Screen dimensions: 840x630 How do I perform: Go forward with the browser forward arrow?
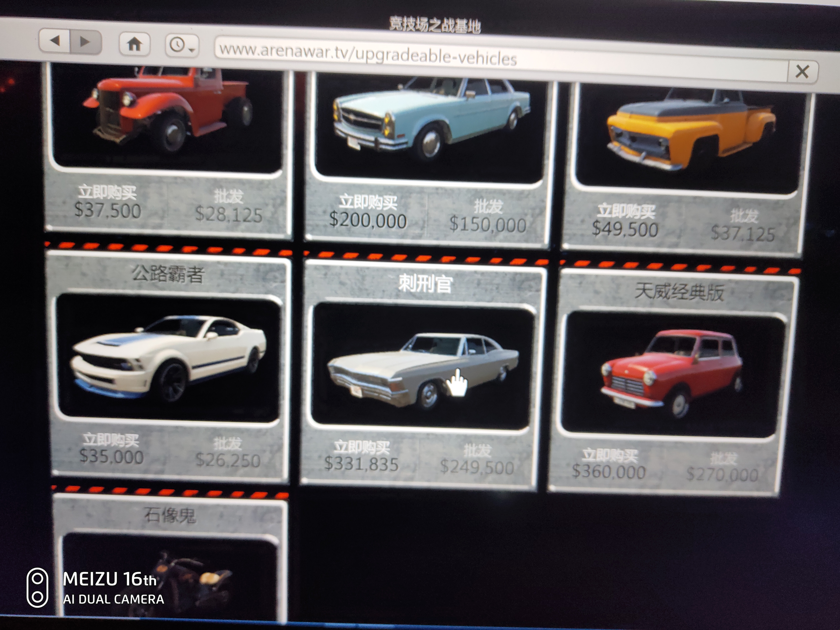[86, 41]
